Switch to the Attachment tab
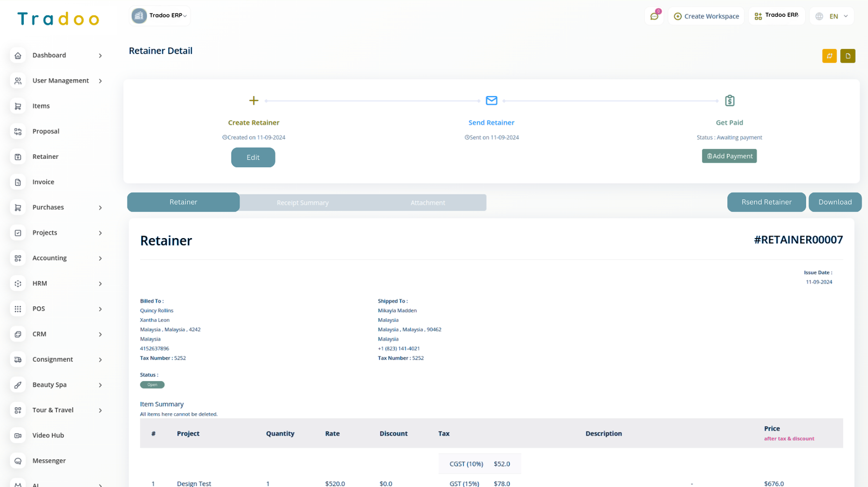868x487 pixels. click(x=427, y=203)
